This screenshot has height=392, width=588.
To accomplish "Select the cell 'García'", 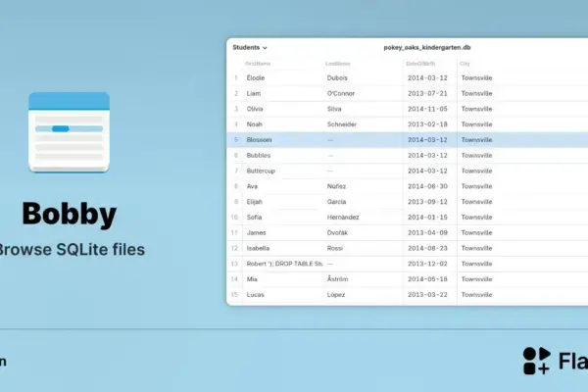I will coord(336,202).
